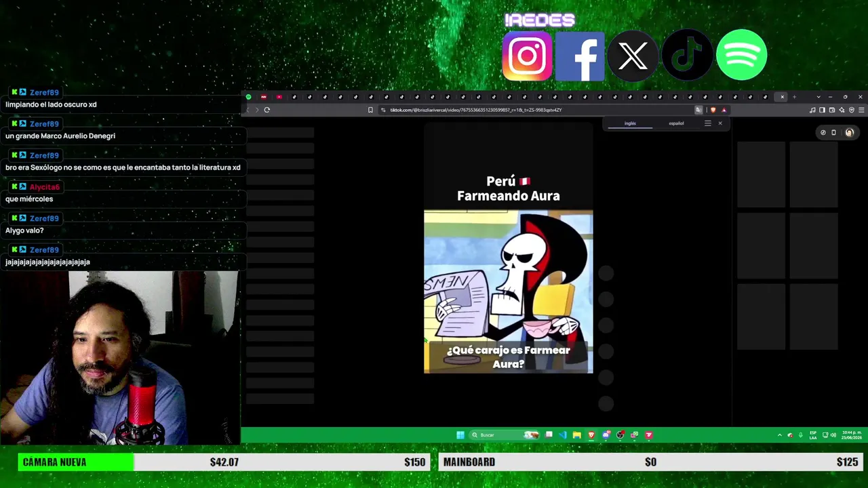Open the TikTok logo in the REDES banner

click(687, 56)
